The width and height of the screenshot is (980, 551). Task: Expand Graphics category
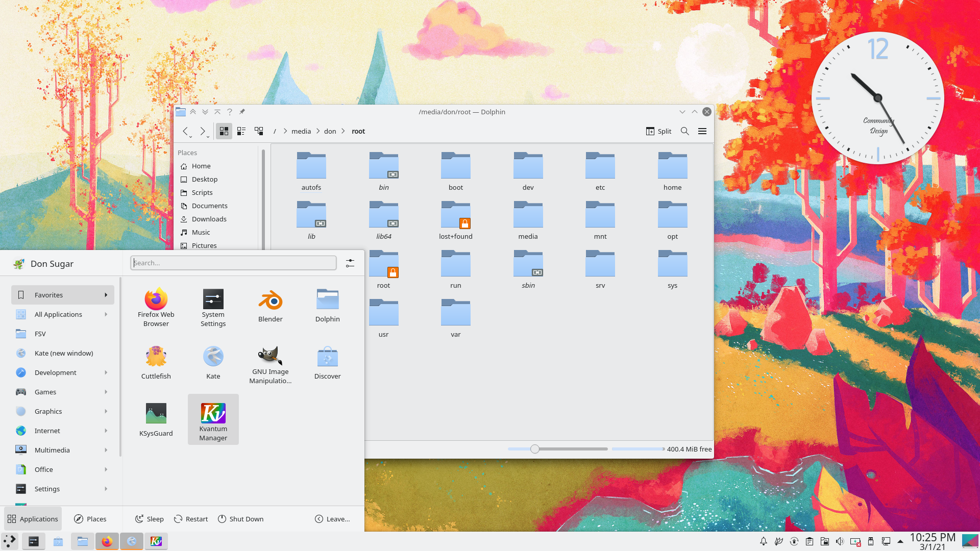[63, 411]
